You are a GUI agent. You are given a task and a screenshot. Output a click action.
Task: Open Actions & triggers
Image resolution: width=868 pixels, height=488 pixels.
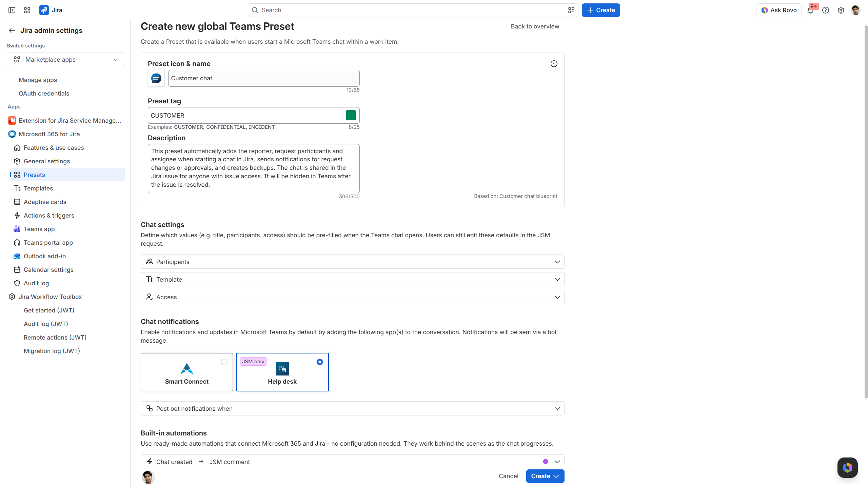pyautogui.click(x=67, y=215)
